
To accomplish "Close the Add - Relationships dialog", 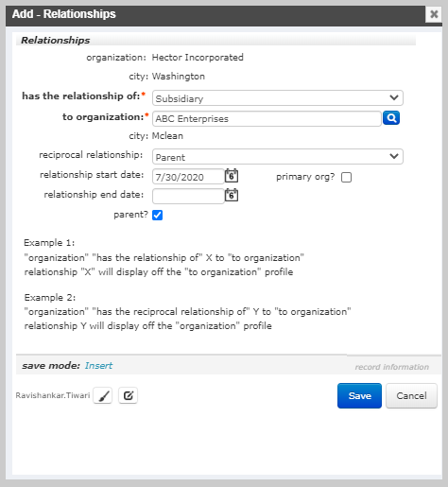I will pyautogui.click(x=434, y=14).
